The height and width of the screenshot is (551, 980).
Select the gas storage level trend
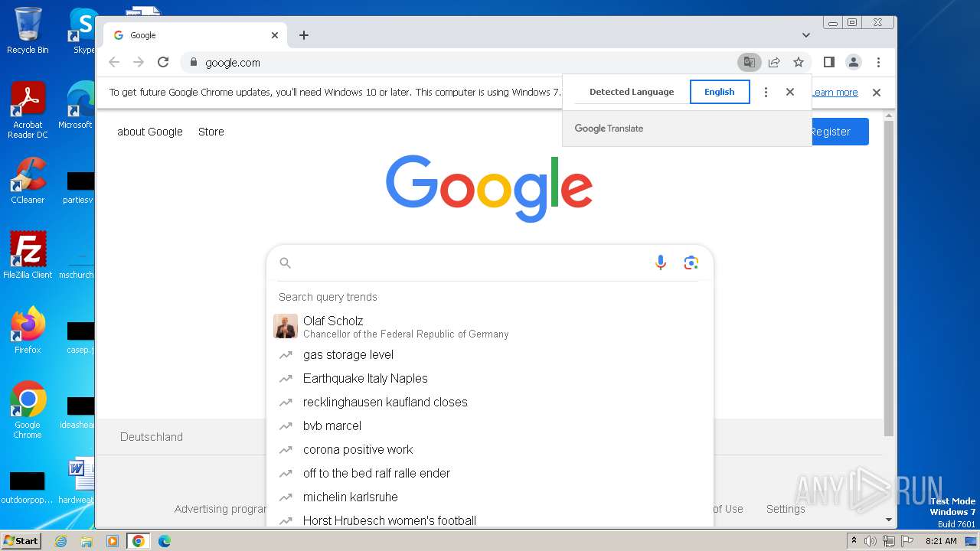(490, 354)
